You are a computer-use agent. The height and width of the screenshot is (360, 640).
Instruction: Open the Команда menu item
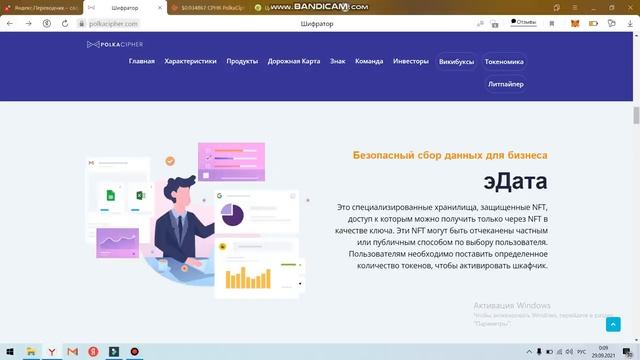click(x=369, y=61)
